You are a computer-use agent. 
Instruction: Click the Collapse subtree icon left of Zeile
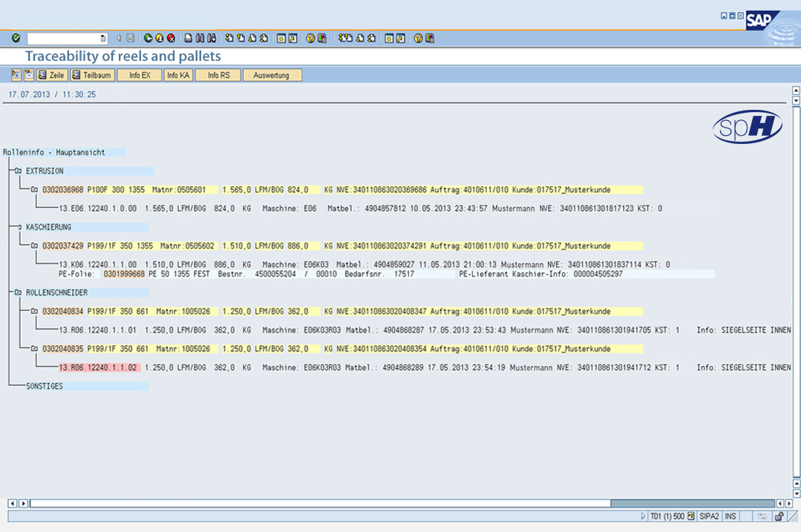pyautogui.click(x=29, y=75)
